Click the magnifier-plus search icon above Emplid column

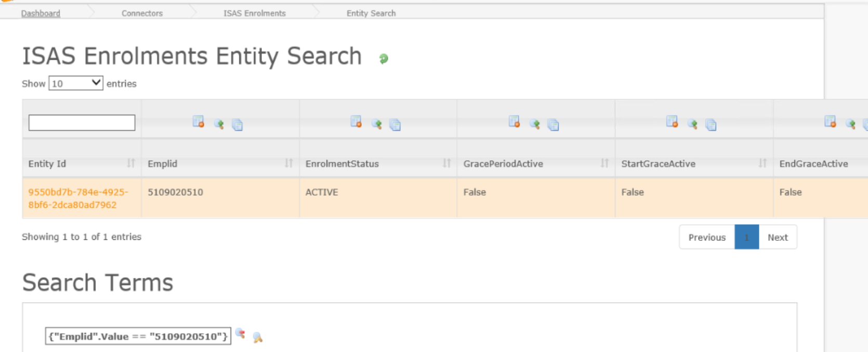coord(219,124)
